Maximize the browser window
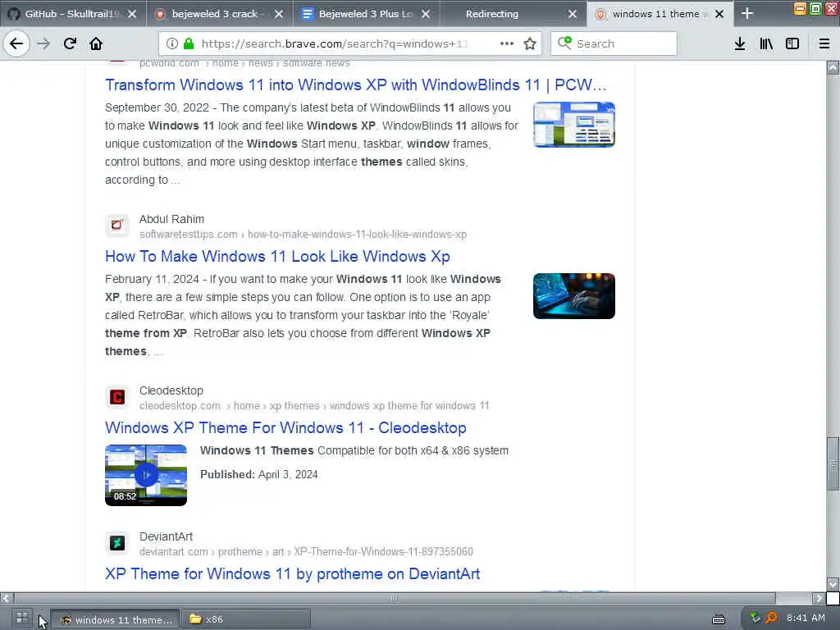Viewport: 840px width, 630px height. tap(815, 8)
